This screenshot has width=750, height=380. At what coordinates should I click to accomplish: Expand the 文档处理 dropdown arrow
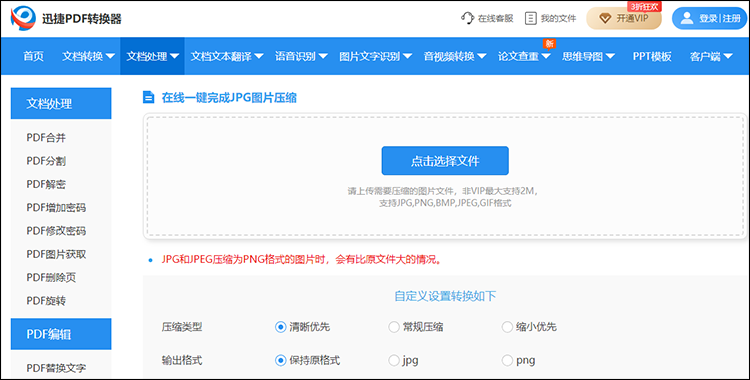(174, 56)
